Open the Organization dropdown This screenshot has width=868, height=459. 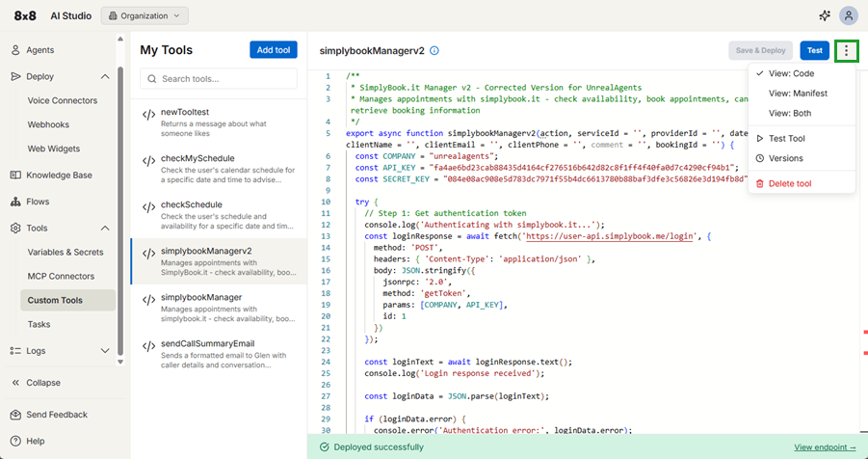145,15
